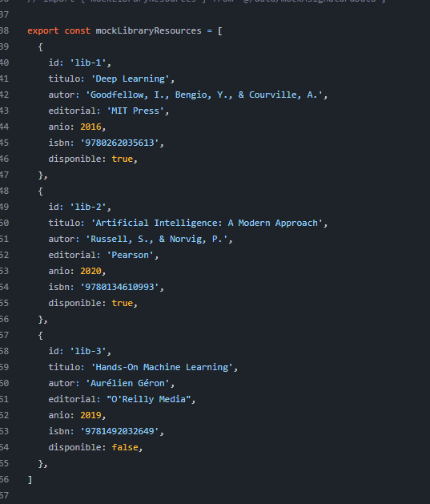The width and height of the screenshot is (430, 504).
Task: Click the 'lib-3' id value
Action: pos(88,351)
